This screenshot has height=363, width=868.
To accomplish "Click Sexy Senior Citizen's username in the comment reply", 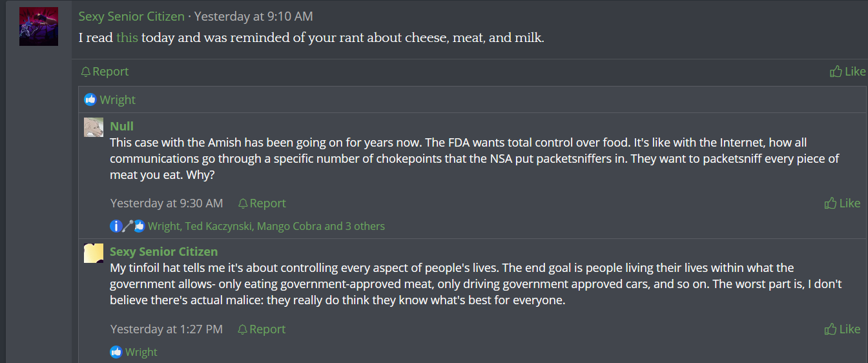I will [x=163, y=251].
